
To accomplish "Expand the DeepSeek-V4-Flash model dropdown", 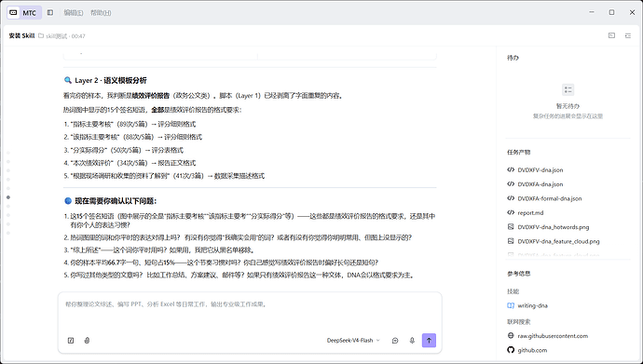I will pyautogui.click(x=353, y=340).
